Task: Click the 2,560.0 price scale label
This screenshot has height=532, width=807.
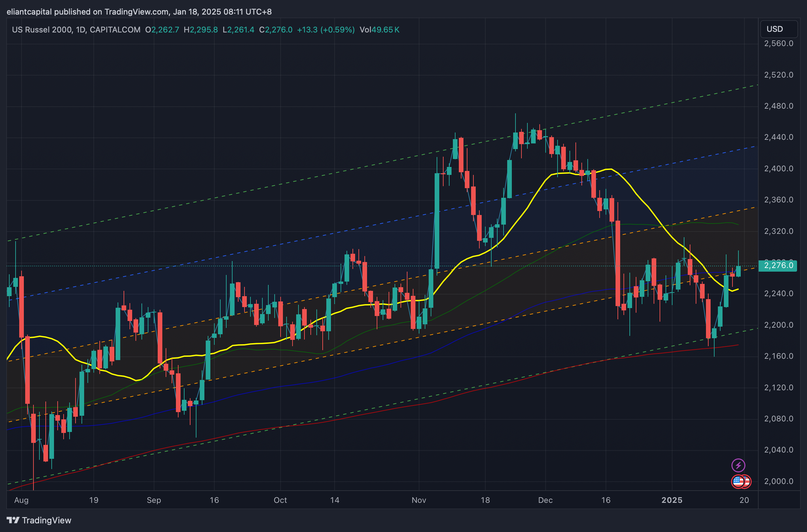Action: coord(779,43)
